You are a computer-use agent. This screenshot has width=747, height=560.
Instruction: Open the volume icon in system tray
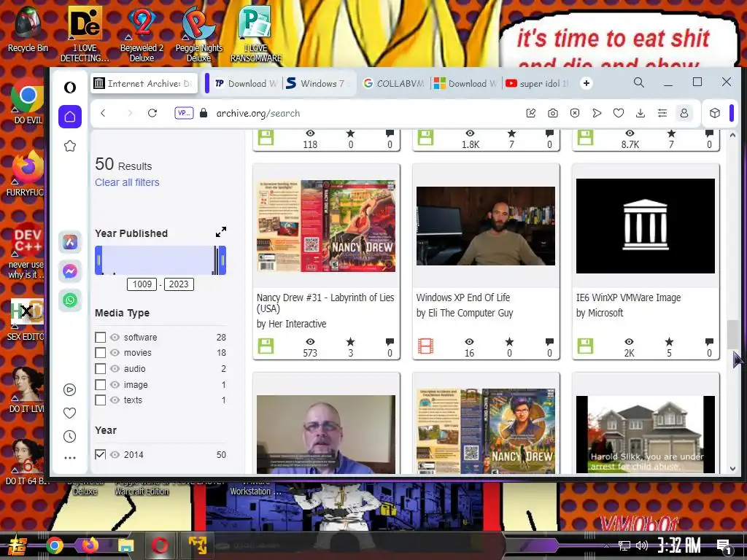pyautogui.click(x=642, y=545)
